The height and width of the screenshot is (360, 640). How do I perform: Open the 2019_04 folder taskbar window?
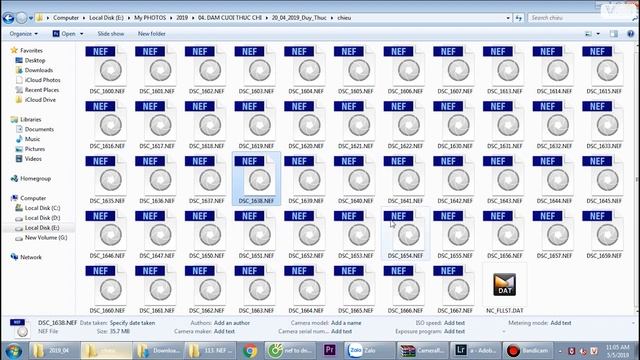pyautogui.click(x=54, y=351)
